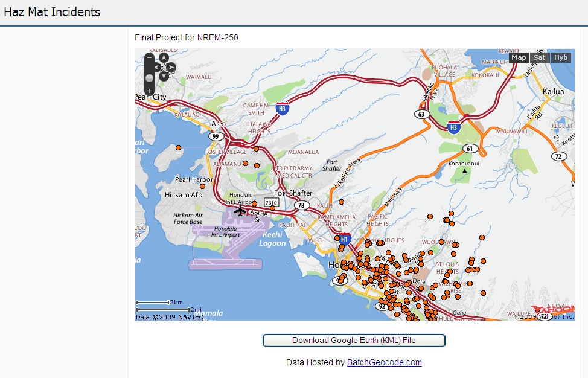Select the incident marker on Ford Island
The height and width of the screenshot is (378, 588).
pos(179,148)
